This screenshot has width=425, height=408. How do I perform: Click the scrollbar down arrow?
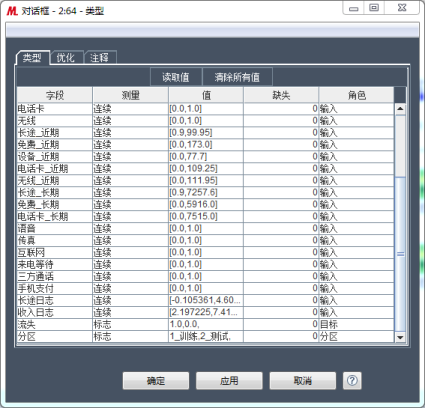tap(400, 337)
